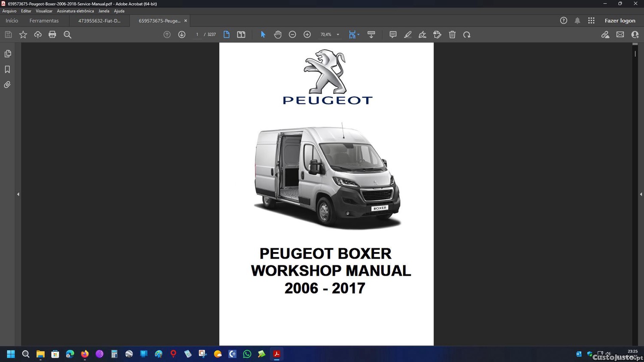Screen dimensions: 644x362
Task: Click the zoom out minus icon
Action: point(292,35)
